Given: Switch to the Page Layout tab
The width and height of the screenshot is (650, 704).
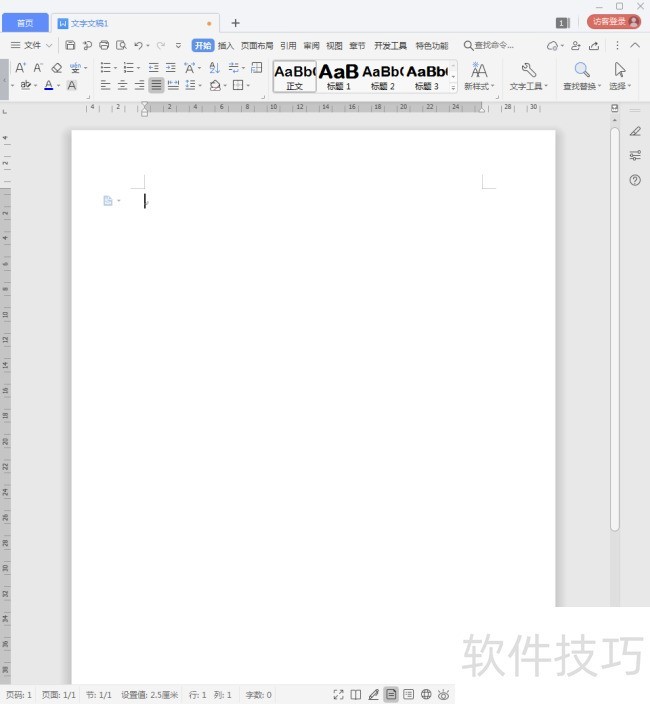Looking at the screenshot, I should [257, 45].
